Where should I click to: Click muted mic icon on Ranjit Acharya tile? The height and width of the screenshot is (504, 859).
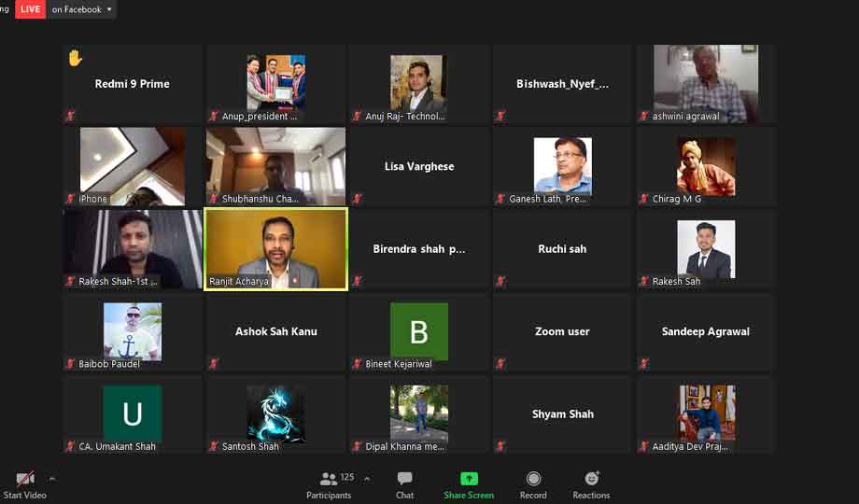pyautogui.click(x=213, y=281)
